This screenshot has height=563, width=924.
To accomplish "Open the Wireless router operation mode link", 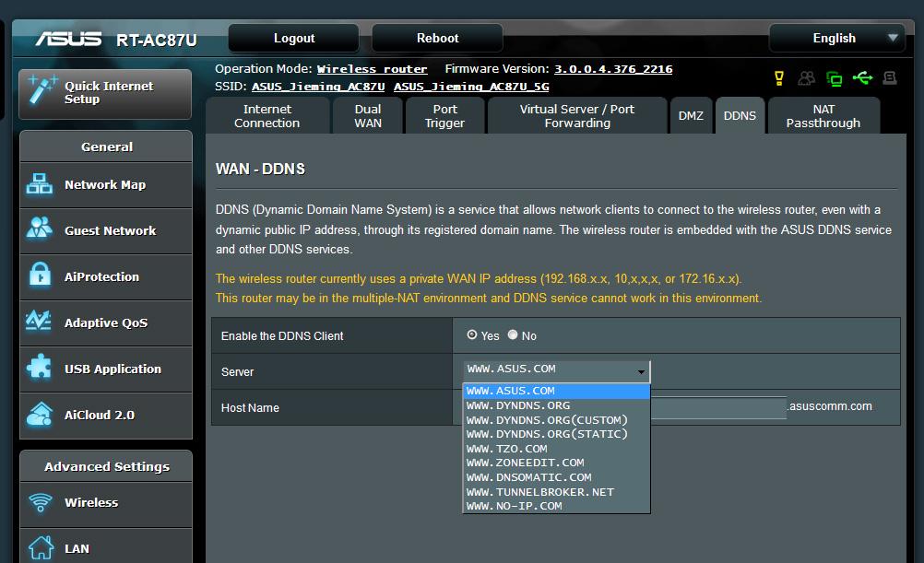I will 372,69.
